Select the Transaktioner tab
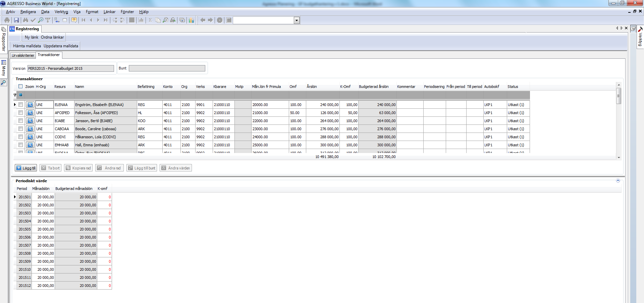The image size is (644, 303). point(49,55)
